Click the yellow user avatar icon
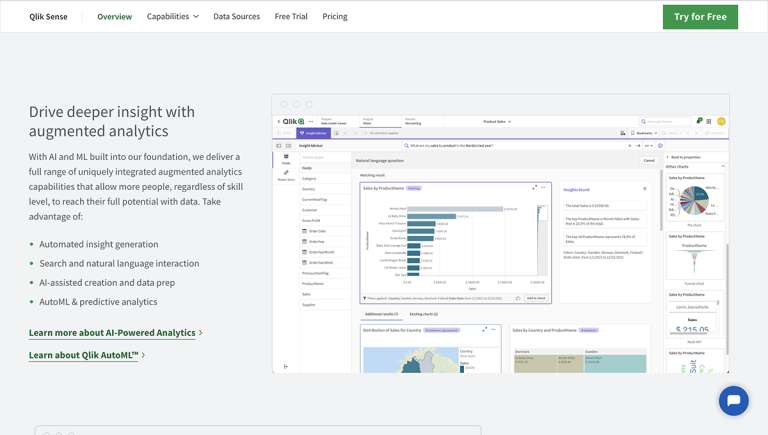The image size is (768, 435). pos(721,121)
